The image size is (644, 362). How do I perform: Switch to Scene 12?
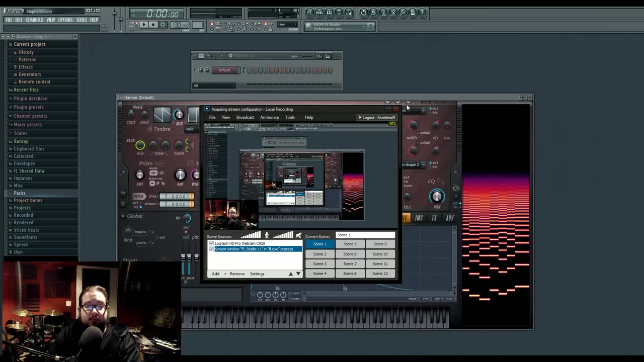pyautogui.click(x=380, y=274)
